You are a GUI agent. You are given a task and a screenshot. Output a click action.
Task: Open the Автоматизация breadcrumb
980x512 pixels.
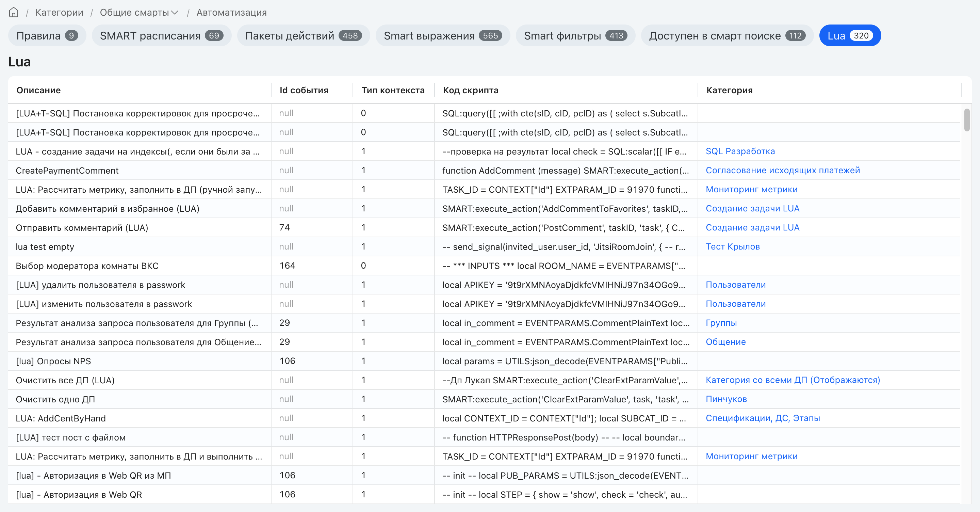pyautogui.click(x=231, y=13)
